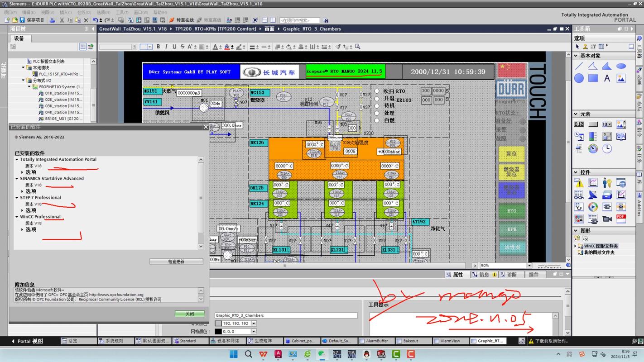The width and height of the screenshot is (644, 362).
Task: Open the zoom level 90% dropdown
Action: click(x=529, y=266)
